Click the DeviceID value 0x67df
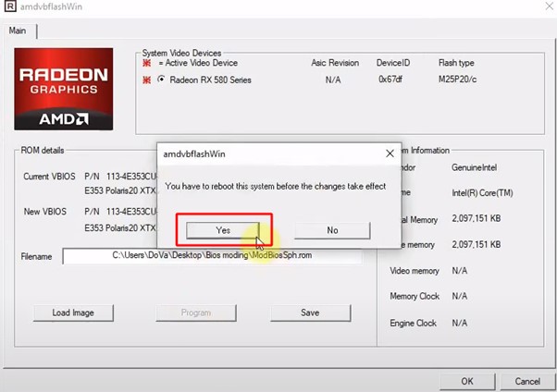557x392 pixels. tap(391, 80)
